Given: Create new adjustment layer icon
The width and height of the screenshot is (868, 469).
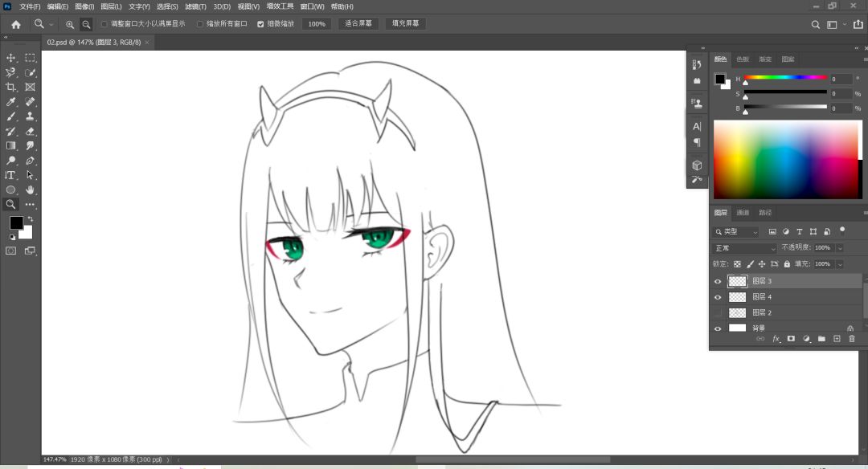Looking at the screenshot, I should tap(807, 338).
